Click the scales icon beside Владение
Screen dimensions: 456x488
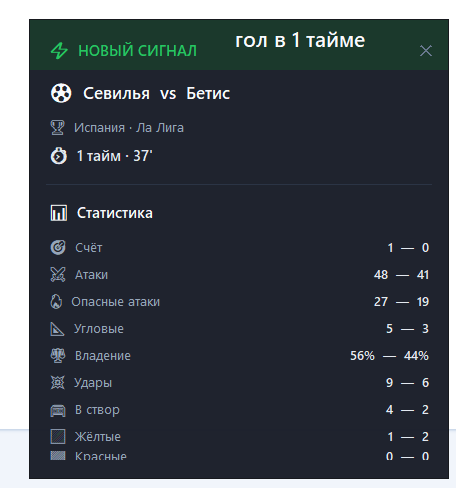point(58,356)
